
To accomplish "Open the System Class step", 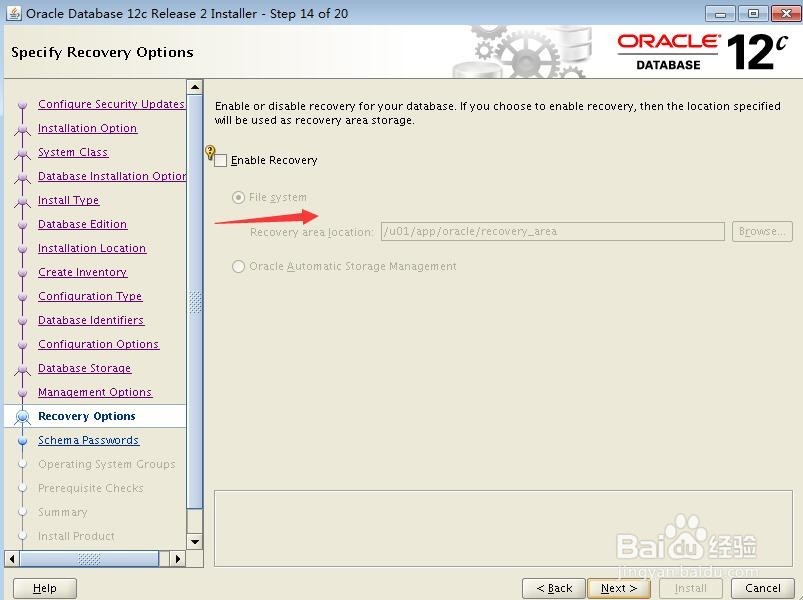I will tap(73, 152).
